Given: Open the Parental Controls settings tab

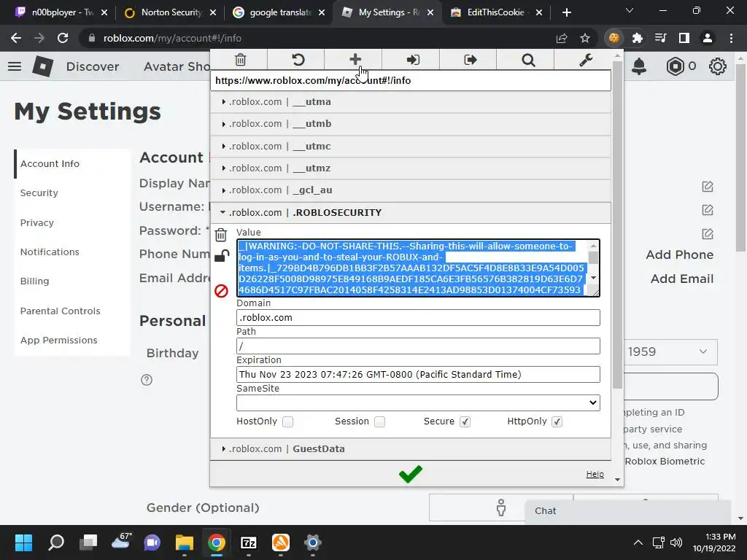Looking at the screenshot, I should coord(60,311).
